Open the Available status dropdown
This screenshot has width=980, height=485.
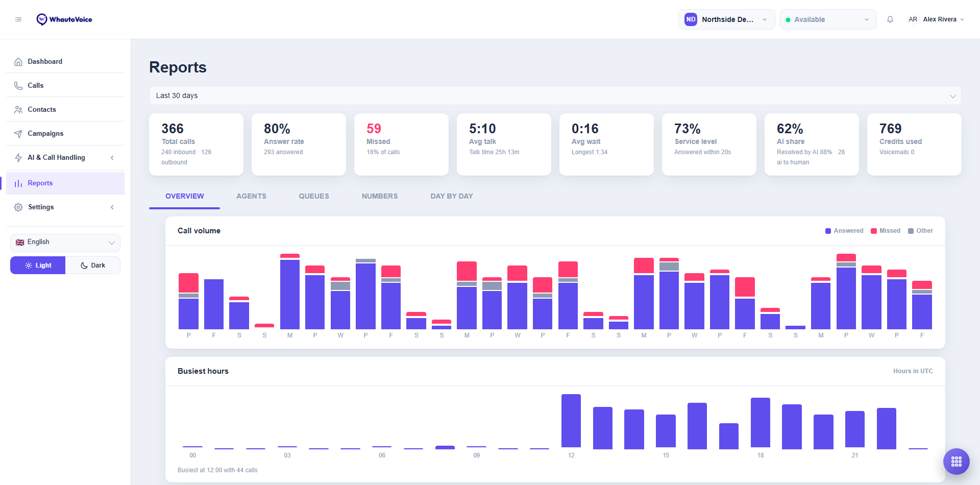click(828, 19)
